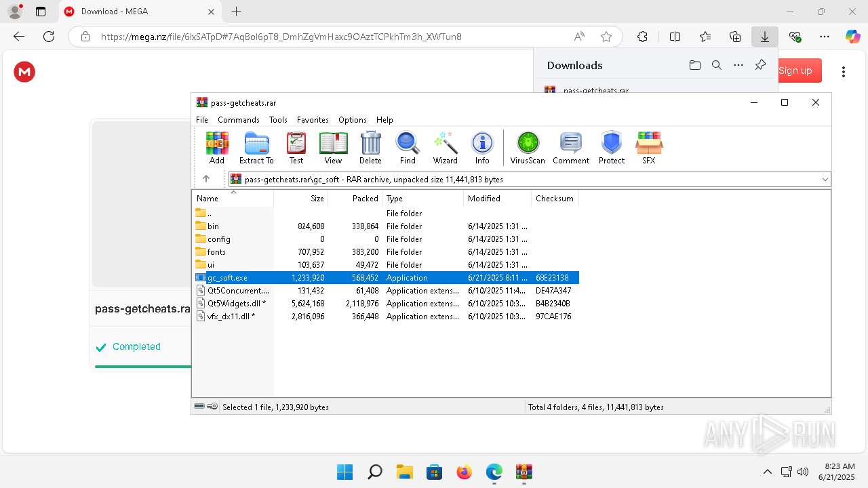Viewport: 868px width, 488px height.
Task: Click WinRAR taskbar icon
Action: click(x=524, y=472)
